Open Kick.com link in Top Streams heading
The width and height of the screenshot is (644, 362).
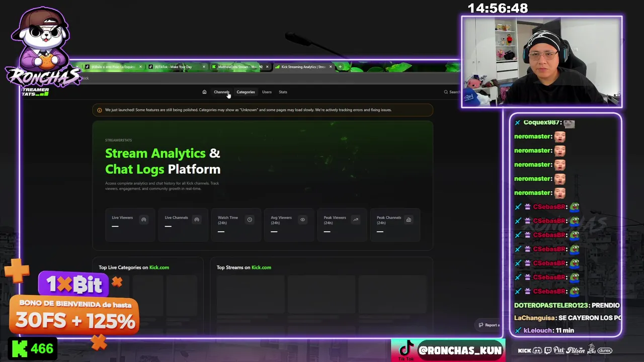[x=261, y=267]
